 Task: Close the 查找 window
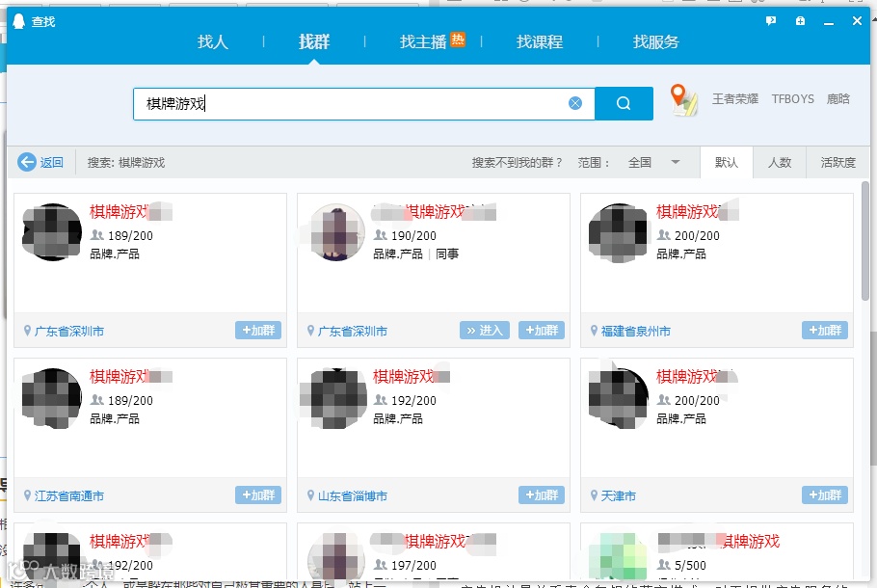857,21
